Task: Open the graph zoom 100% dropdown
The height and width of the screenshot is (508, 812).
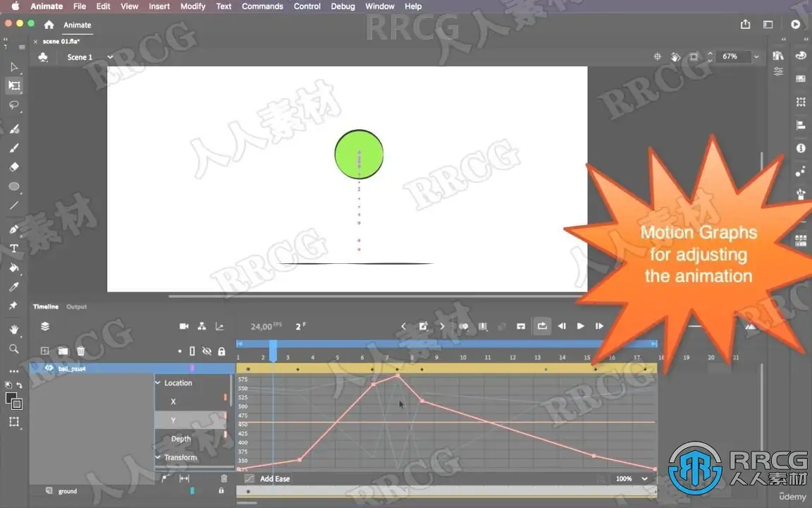Action: [x=644, y=478]
